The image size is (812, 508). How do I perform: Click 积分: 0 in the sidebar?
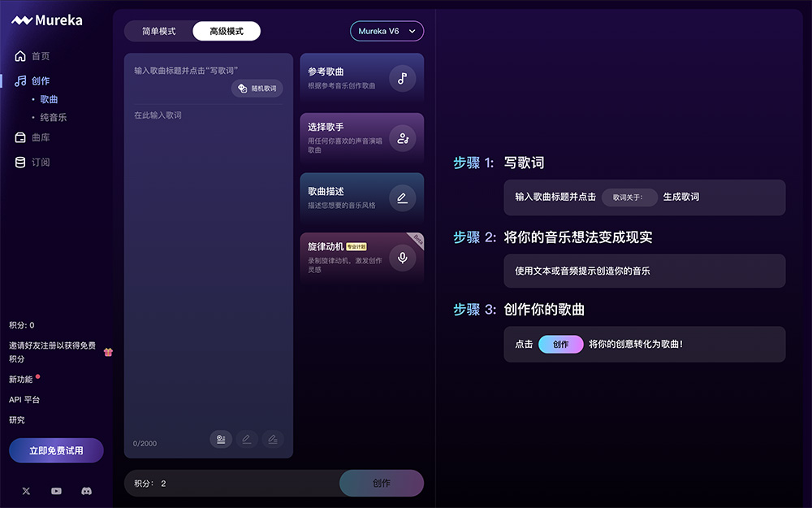[x=22, y=325]
